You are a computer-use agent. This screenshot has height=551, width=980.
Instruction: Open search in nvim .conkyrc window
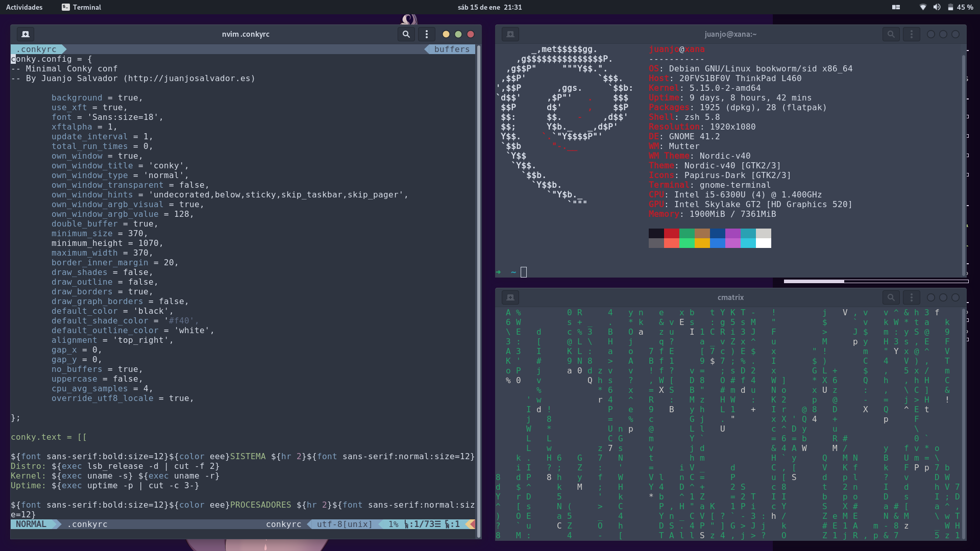click(x=406, y=34)
